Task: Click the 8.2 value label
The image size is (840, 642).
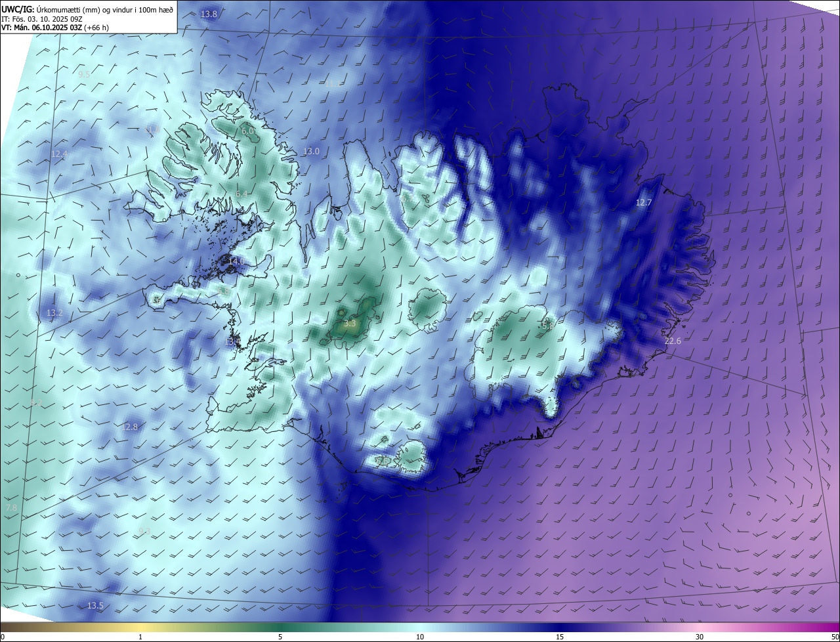Action: [x=36, y=402]
